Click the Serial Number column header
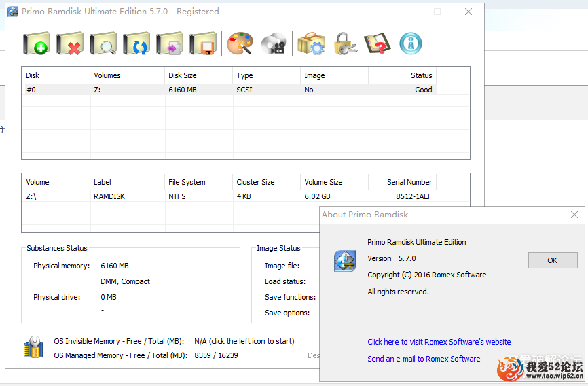The image size is (588, 386). point(403,182)
